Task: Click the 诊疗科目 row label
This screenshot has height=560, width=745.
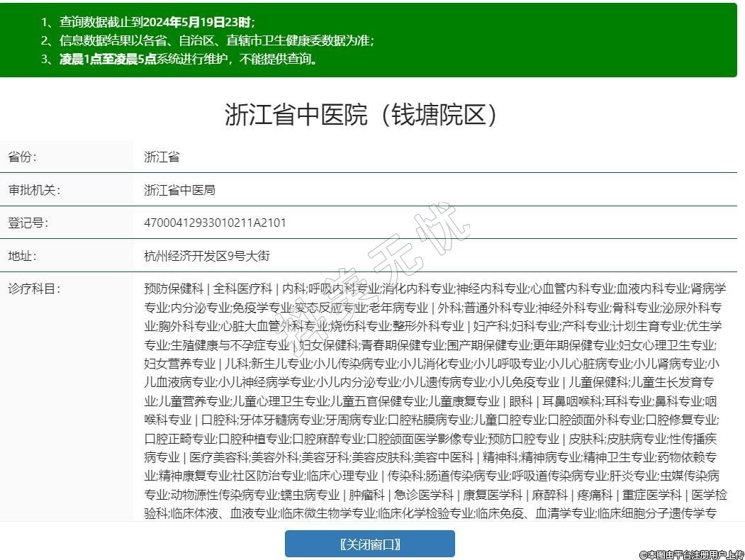Action: point(34,289)
